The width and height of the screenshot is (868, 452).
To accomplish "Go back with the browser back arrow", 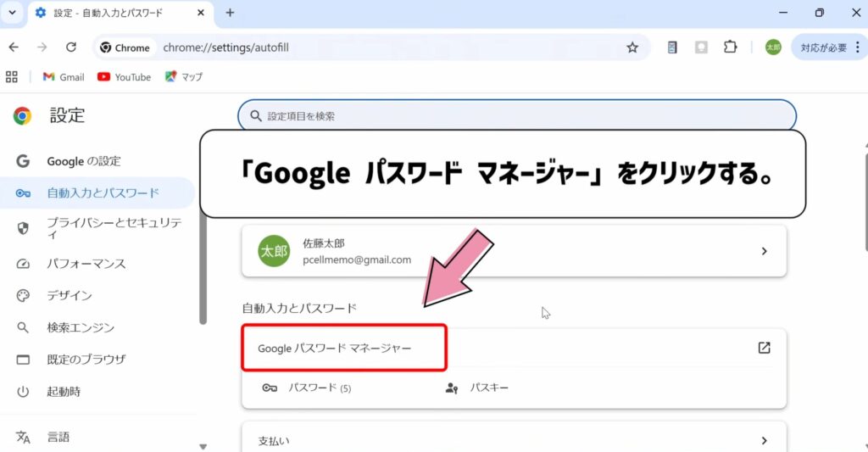I will coord(14,47).
